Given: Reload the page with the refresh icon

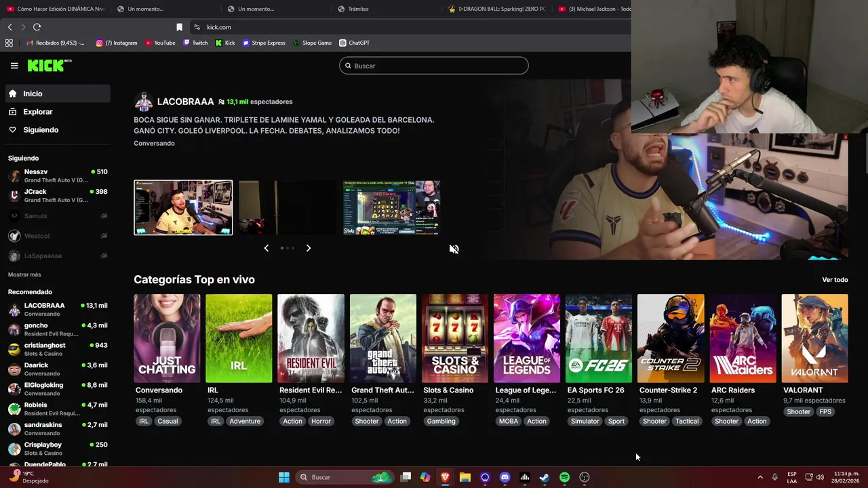Looking at the screenshot, I should (x=37, y=27).
